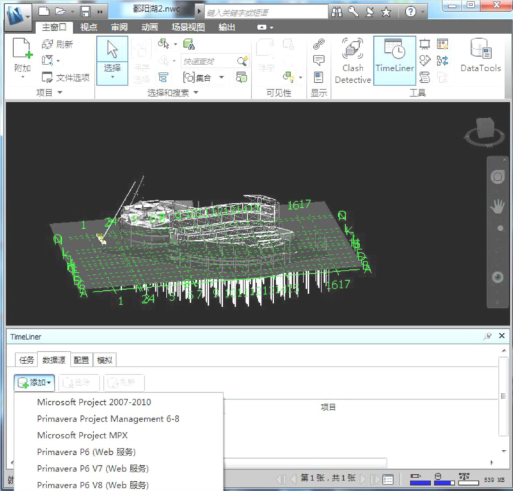The width and height of the screenshot is (514, 492).
Task: Choose Microsoft Project MPX
Action: point(82,435)
